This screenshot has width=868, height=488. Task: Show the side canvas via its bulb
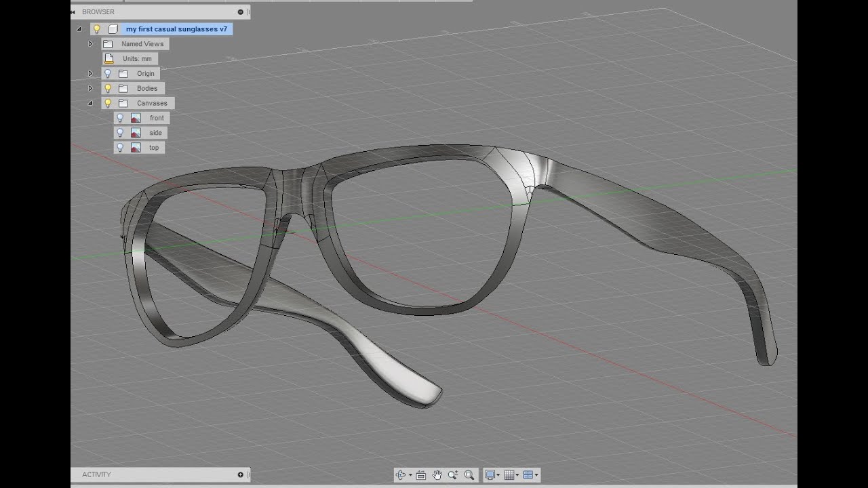tap(120, 133)
